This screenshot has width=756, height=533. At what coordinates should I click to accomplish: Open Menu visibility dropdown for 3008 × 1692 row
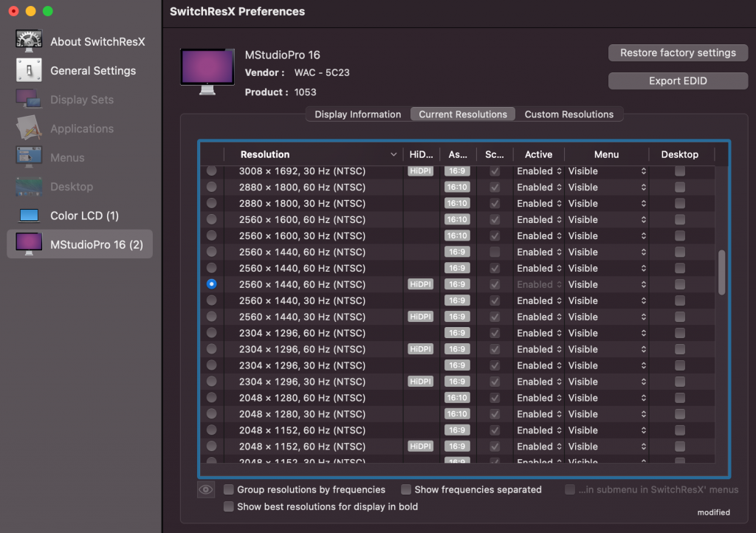point(607,171)
